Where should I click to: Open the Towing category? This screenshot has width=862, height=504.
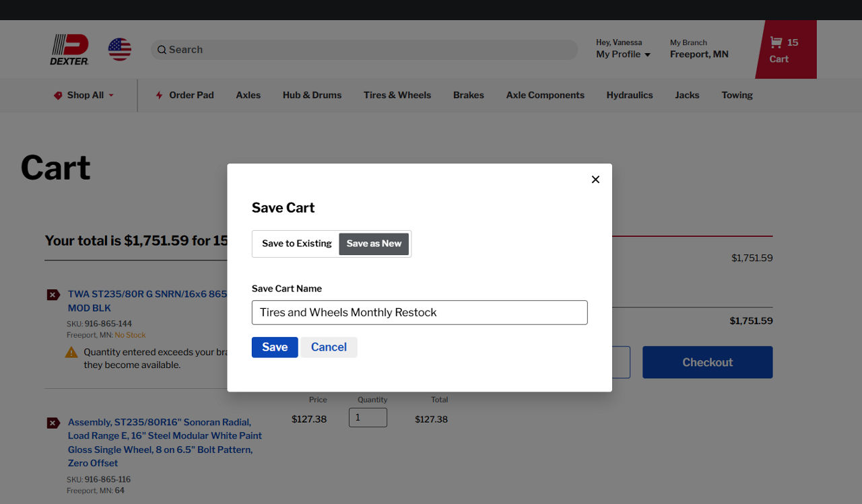737,96
